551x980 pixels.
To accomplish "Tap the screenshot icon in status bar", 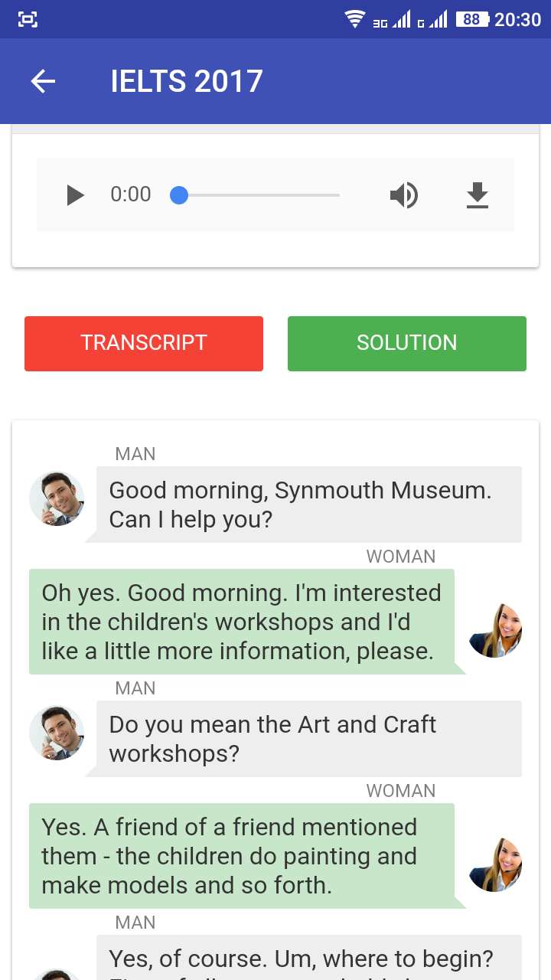I will (x=28, y=19).
